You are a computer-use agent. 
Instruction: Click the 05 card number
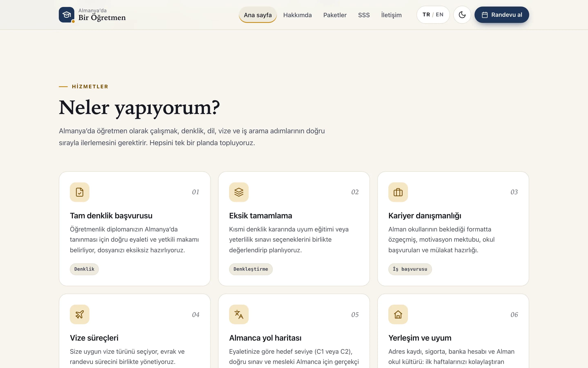coord(355,315)
